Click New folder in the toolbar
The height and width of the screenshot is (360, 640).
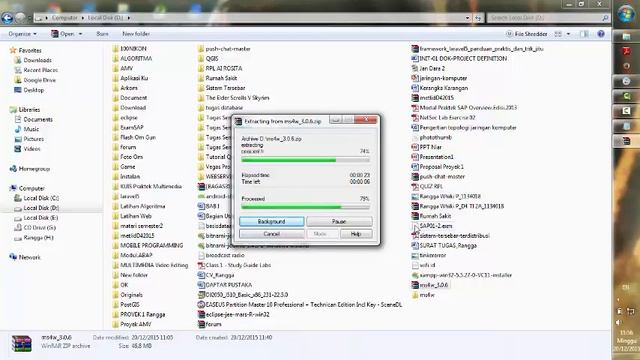point(136,34)
